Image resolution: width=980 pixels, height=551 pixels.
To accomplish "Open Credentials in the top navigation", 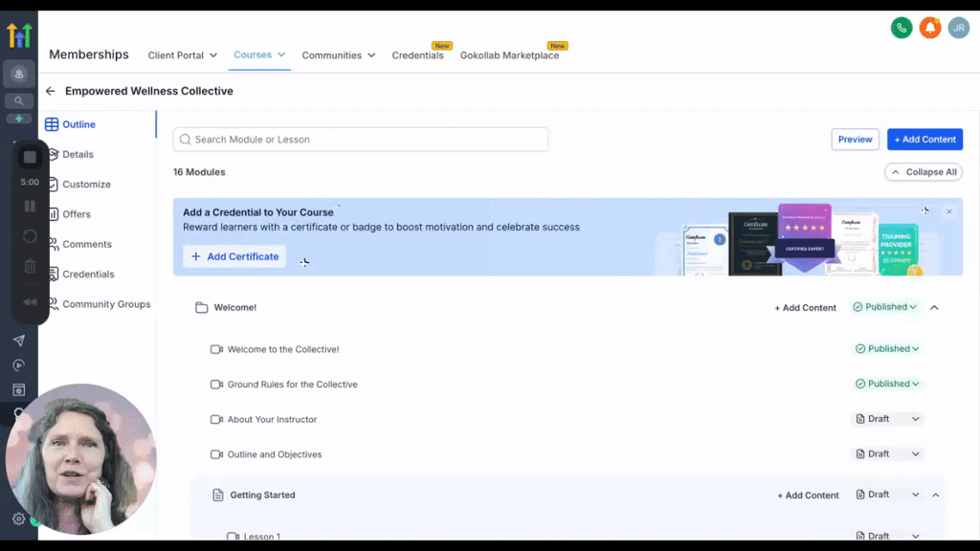I will tap(417, 55).
